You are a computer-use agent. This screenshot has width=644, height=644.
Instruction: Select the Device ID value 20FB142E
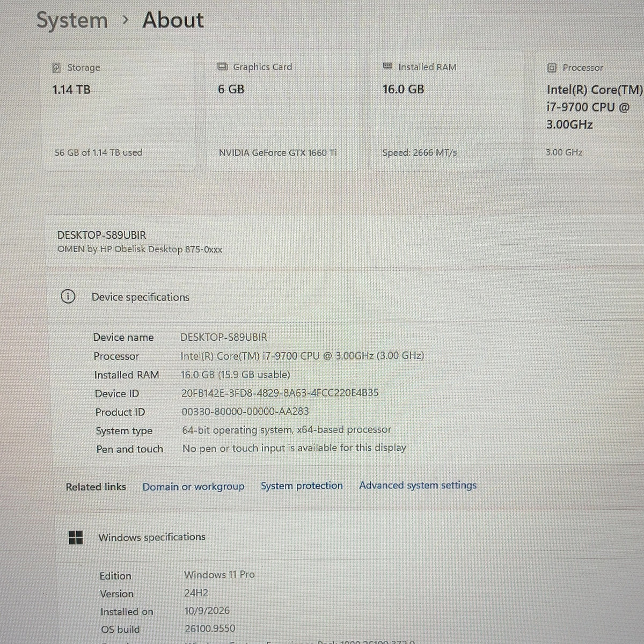pos(280,393)
